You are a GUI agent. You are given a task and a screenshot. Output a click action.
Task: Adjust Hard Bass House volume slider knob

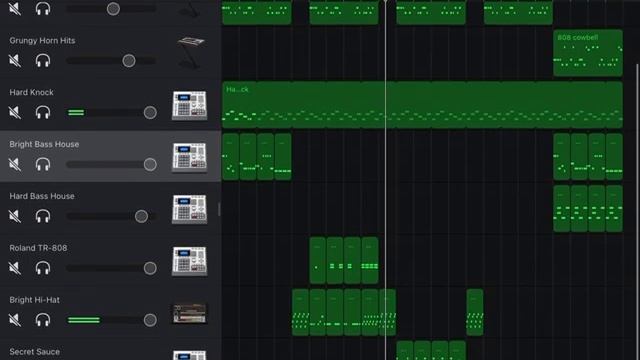[x=142, y=216]
